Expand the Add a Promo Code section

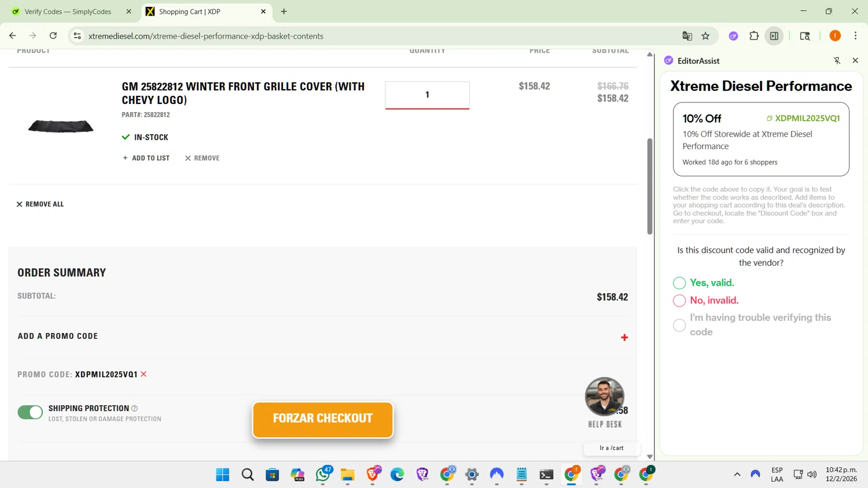click(624, 337)
